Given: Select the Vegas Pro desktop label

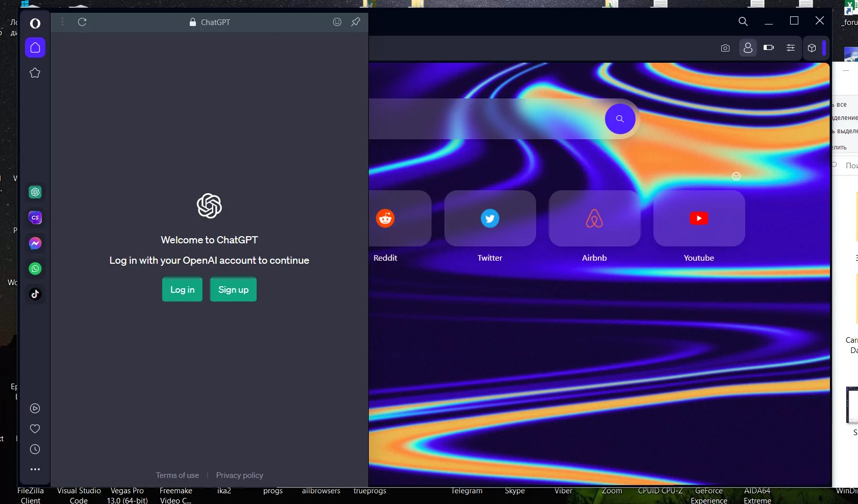Looking at the screenshot, I should coord(127,495).
